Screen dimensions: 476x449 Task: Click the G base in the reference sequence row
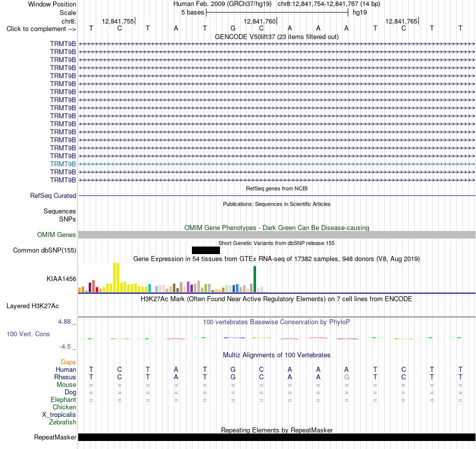233,28
